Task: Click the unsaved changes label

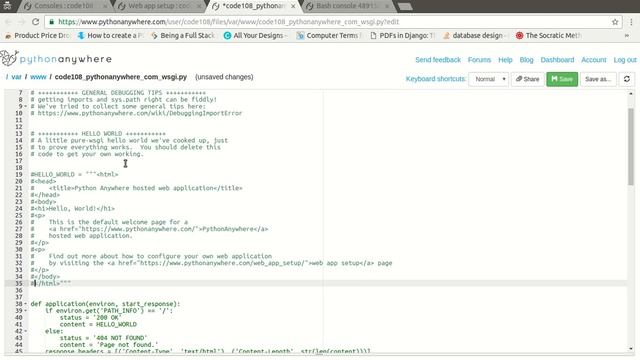Action: pos(224,77)
